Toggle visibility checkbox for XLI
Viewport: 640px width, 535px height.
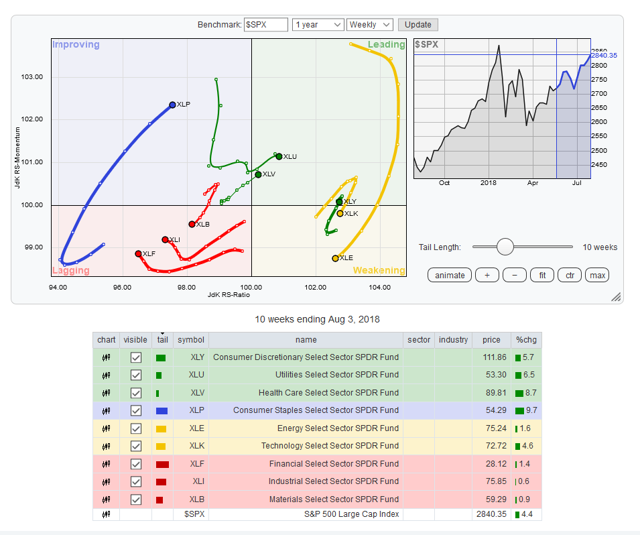coord(136,482)
